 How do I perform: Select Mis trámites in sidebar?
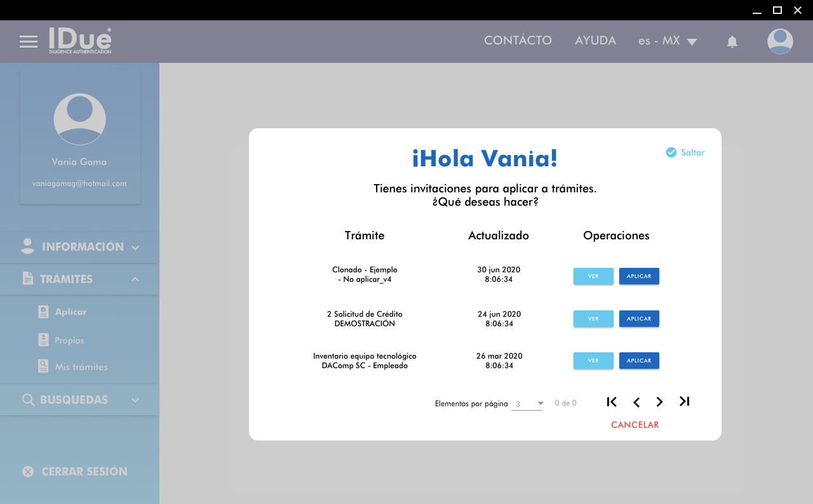[x=81, y=367]
